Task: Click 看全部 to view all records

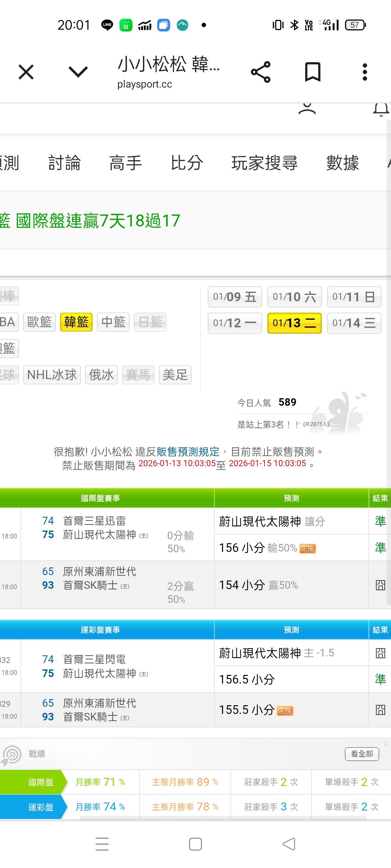Action: click(x=362, y=754)
